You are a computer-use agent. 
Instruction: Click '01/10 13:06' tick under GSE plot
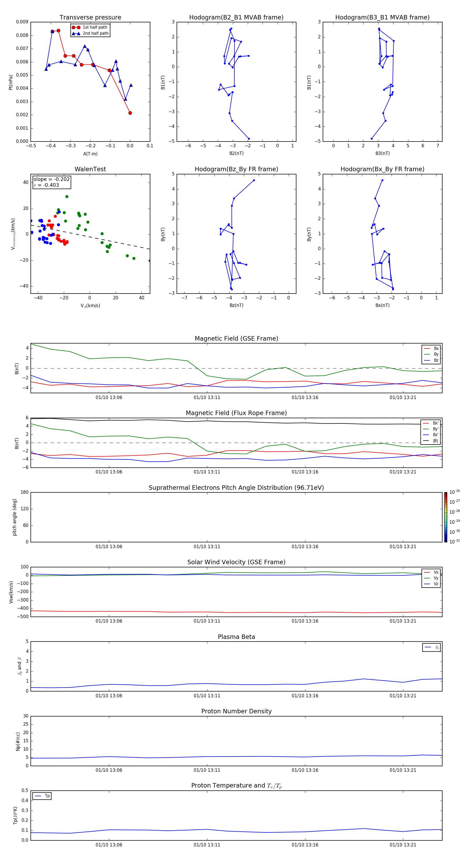109,398
